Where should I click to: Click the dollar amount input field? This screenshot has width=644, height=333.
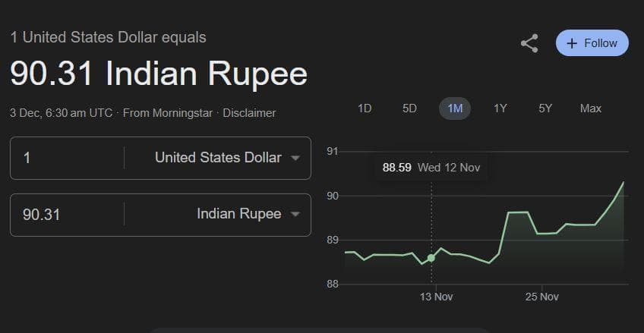click(68, 158)
